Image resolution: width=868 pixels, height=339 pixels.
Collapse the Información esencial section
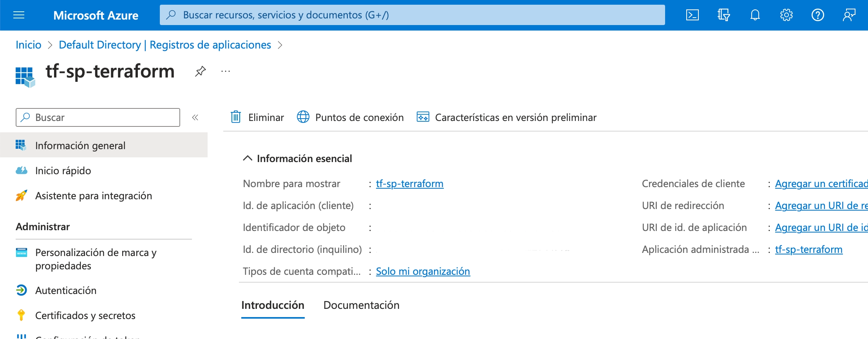pos(247,158)
